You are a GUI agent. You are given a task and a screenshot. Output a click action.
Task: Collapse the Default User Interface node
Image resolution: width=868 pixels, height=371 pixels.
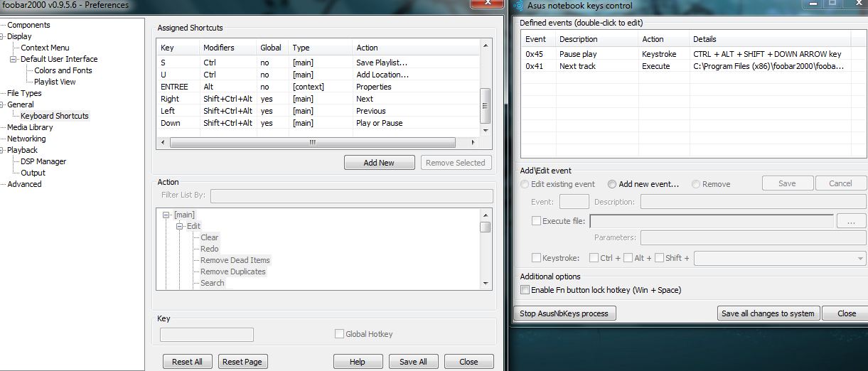pyautogui.click(x=13, y=59)
